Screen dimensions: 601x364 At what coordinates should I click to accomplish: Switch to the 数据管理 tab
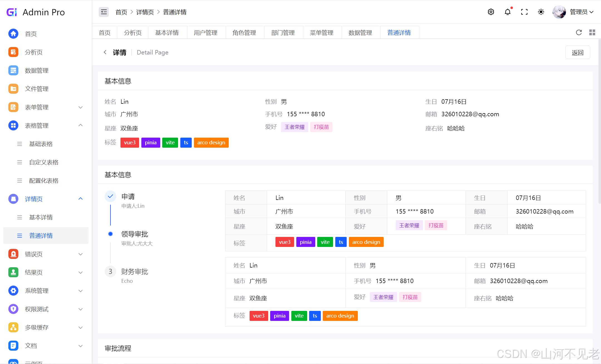[360, 33]
